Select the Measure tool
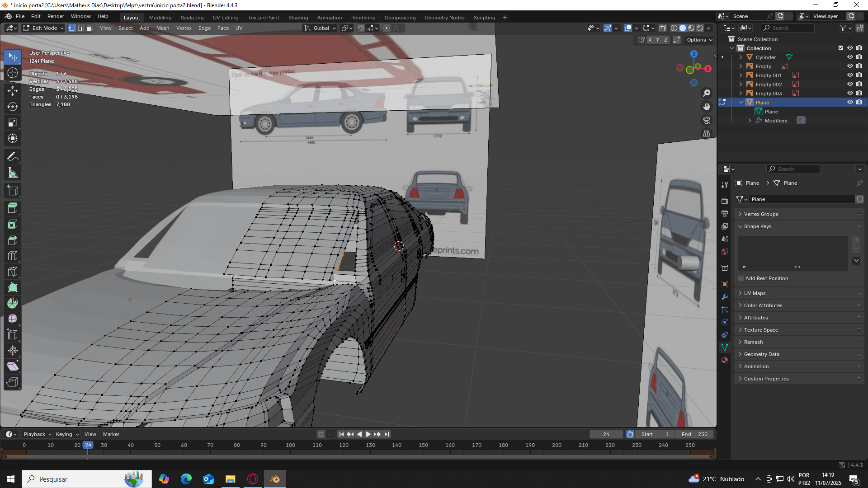868x488 pixels. [13, 173]
